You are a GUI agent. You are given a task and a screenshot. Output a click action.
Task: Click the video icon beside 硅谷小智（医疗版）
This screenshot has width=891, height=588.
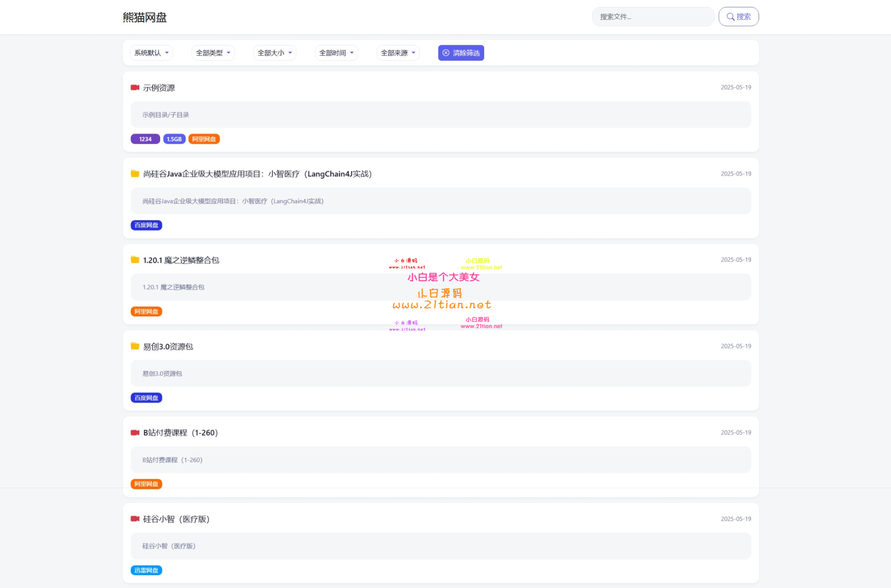(x=135, y=519)
